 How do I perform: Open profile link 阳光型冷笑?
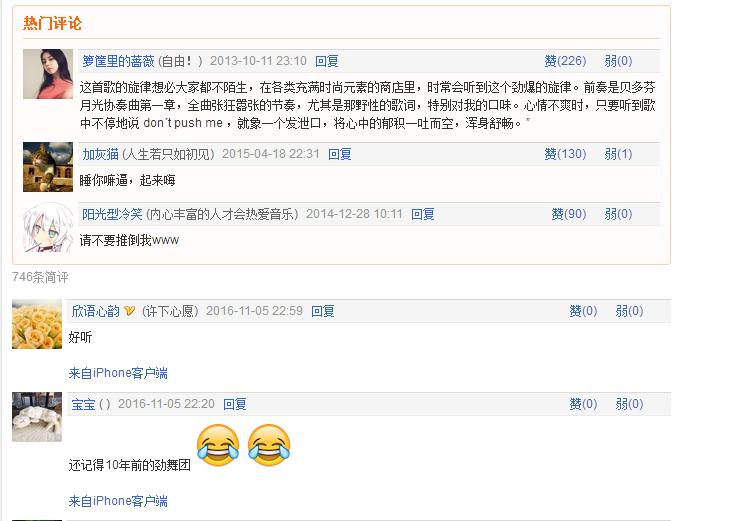point(112,214)
